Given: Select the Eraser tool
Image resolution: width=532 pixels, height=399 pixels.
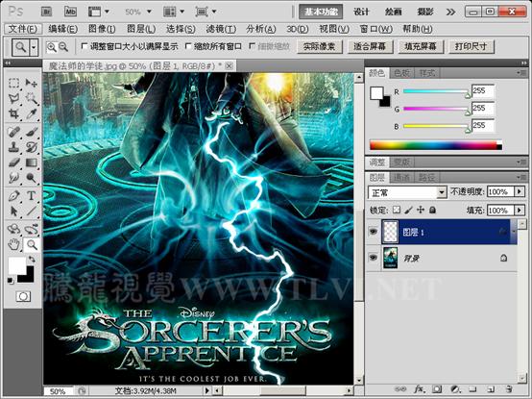Looking at the screenshot, I should (13, 162).
